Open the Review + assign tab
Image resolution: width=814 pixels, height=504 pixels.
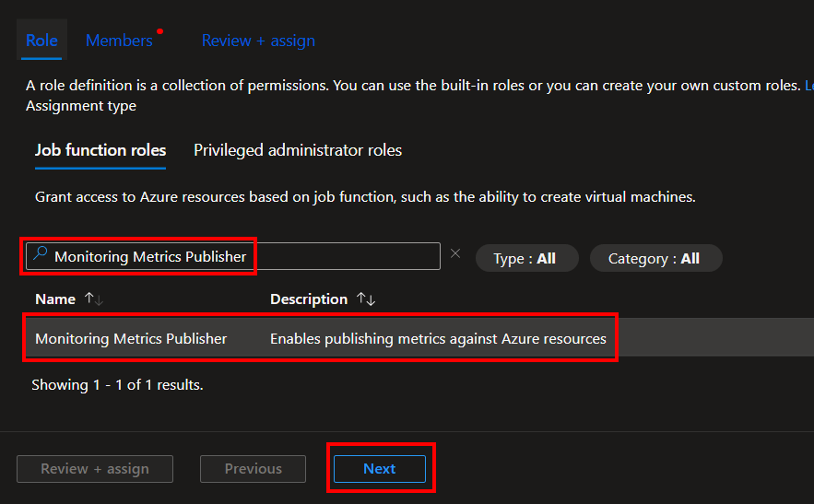258,41
